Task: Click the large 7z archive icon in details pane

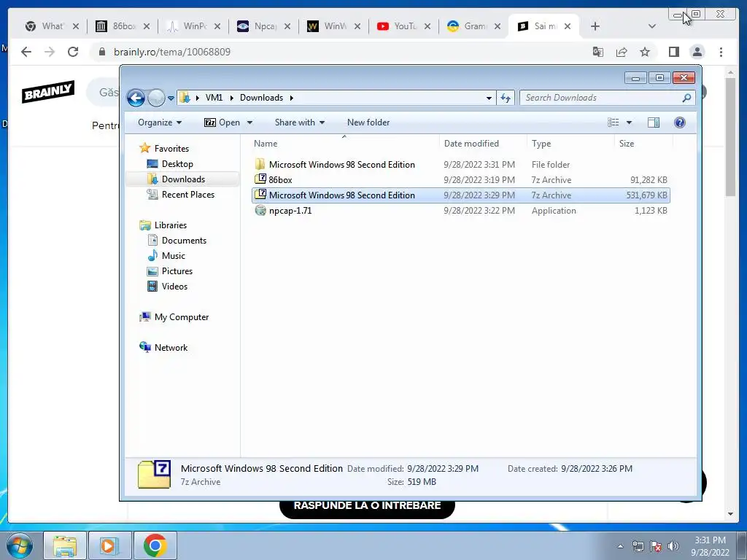Action: [x=155, y=474]
